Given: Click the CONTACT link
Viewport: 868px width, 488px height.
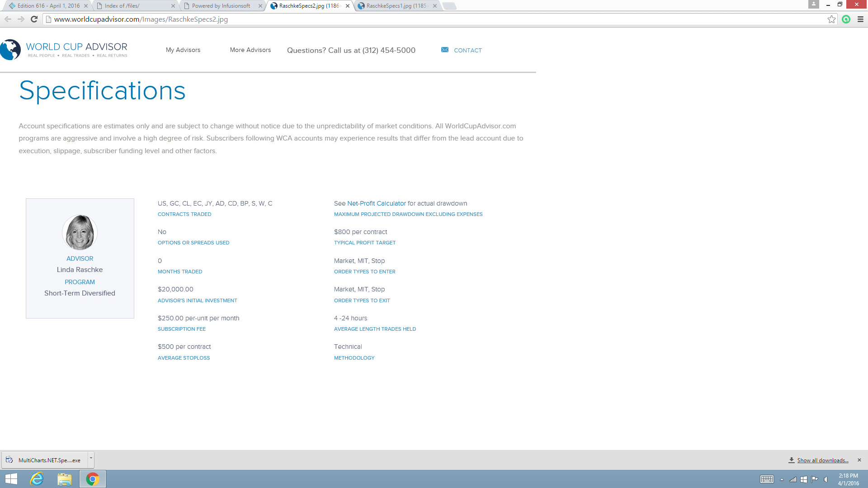Looking at the screenshot, I should click(x=468, y=50).
